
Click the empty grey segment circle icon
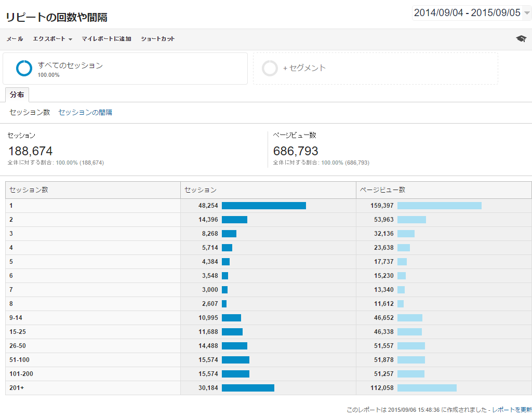(x=270, y=68)
